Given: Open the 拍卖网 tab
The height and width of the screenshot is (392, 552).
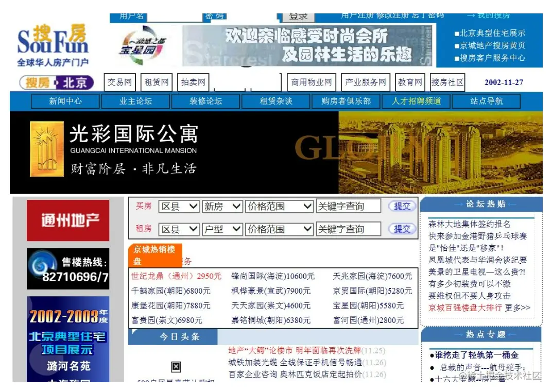Looking at the screenshot, I should (193, 82).
